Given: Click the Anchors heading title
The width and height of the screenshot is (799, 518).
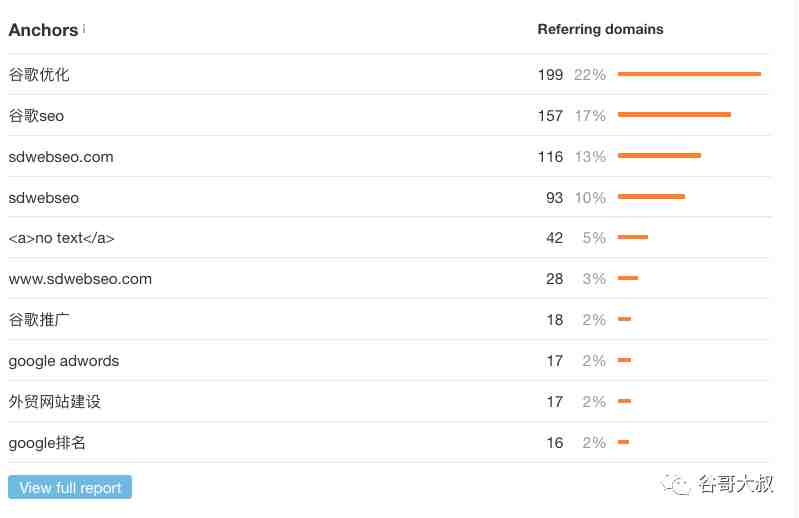Looking at the screenshot, I should [x=43, y=30].
